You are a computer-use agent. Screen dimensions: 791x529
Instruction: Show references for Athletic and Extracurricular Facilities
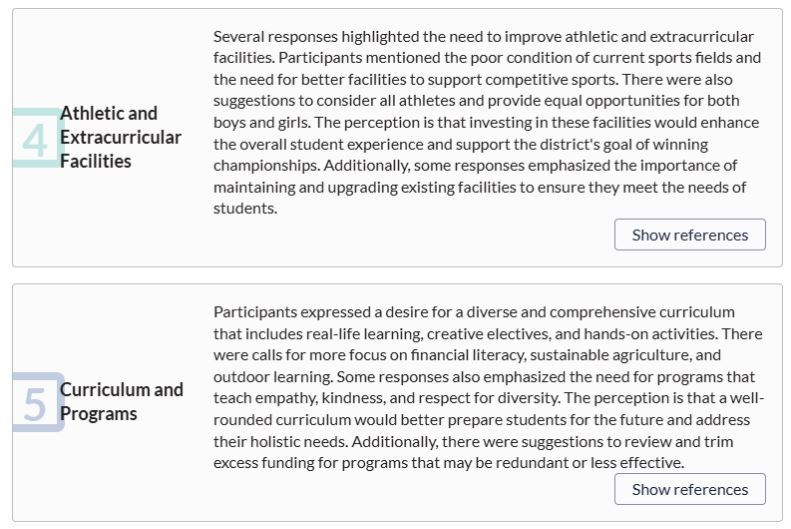coord(690,234)
